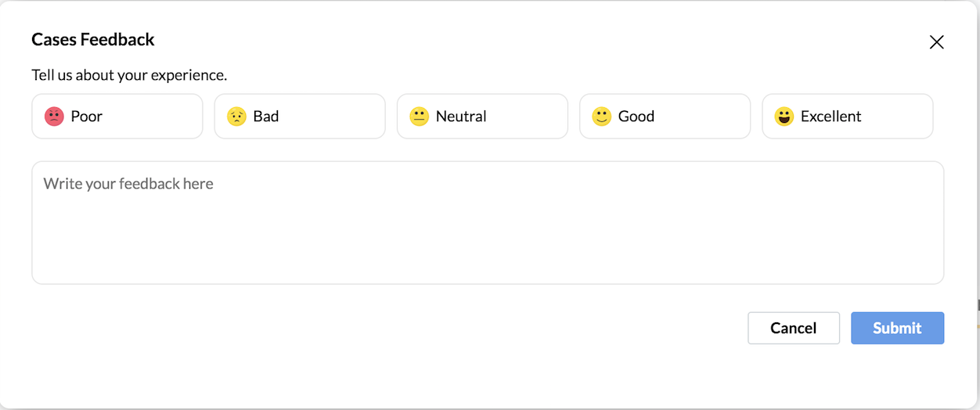Click the worried Bad face emoji

(236, 117)
